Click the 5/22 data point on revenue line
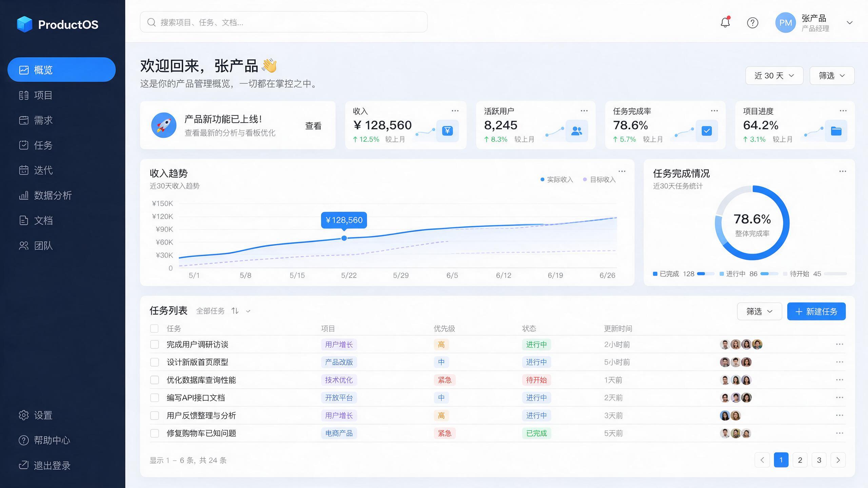This screenshot has width=868, height=488. click(x=344, y=238)
